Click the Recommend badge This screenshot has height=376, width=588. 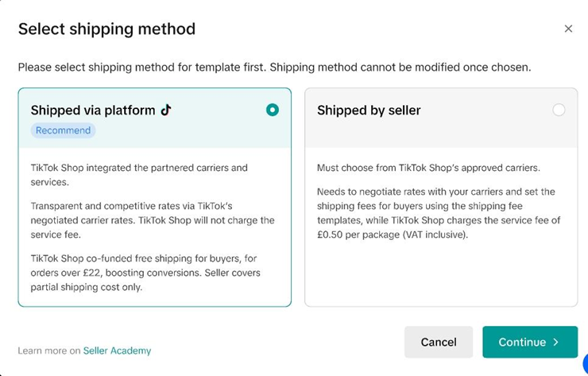pyautogui.click(x=63, y=130)
